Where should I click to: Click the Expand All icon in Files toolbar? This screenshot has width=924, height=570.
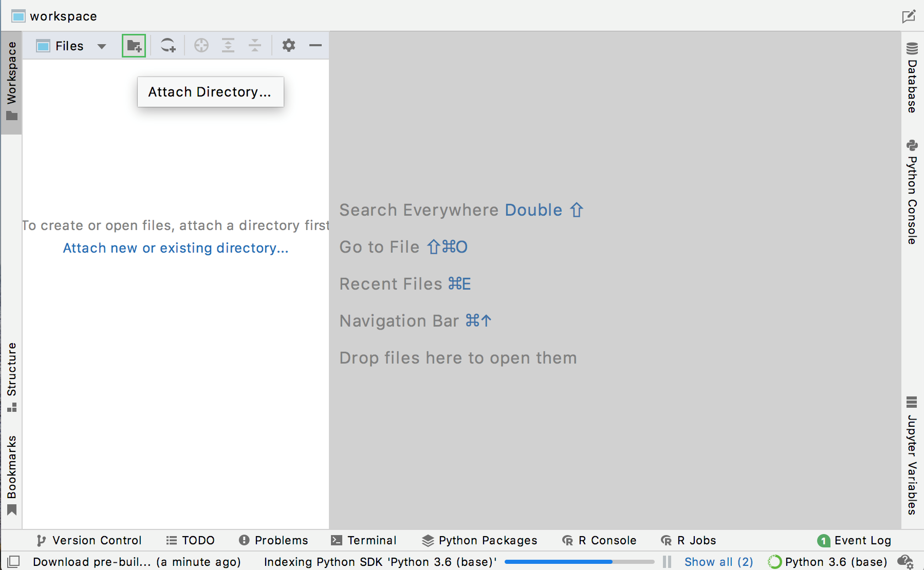[x=228, y=45]
